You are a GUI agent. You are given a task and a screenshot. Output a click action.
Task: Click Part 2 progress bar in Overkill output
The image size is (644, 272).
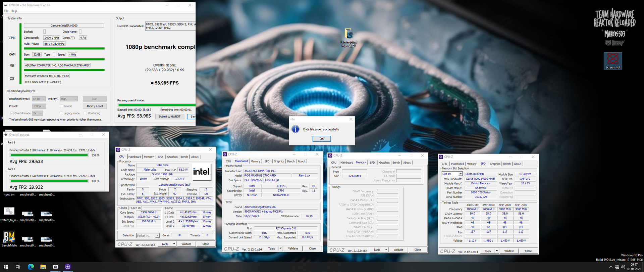49,181
